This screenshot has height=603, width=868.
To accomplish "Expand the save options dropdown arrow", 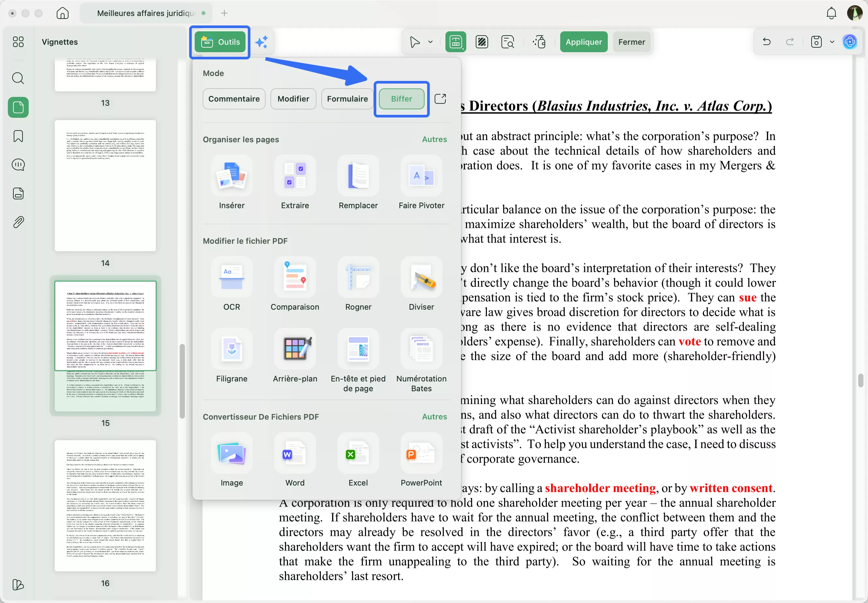I will 832,42.
